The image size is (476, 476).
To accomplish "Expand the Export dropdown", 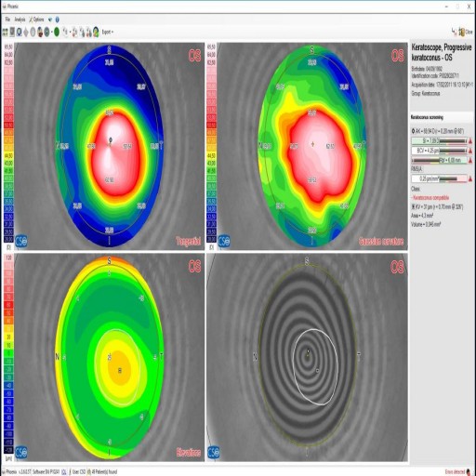I will 108,32.
